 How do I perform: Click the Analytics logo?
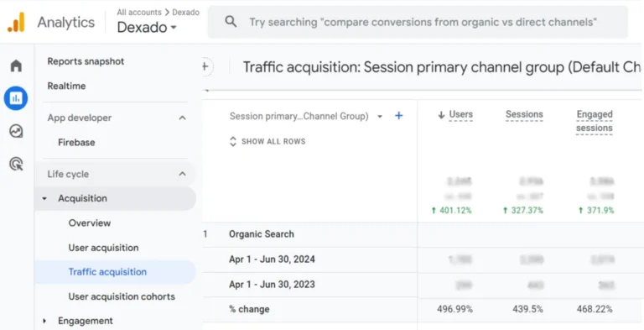16,22
